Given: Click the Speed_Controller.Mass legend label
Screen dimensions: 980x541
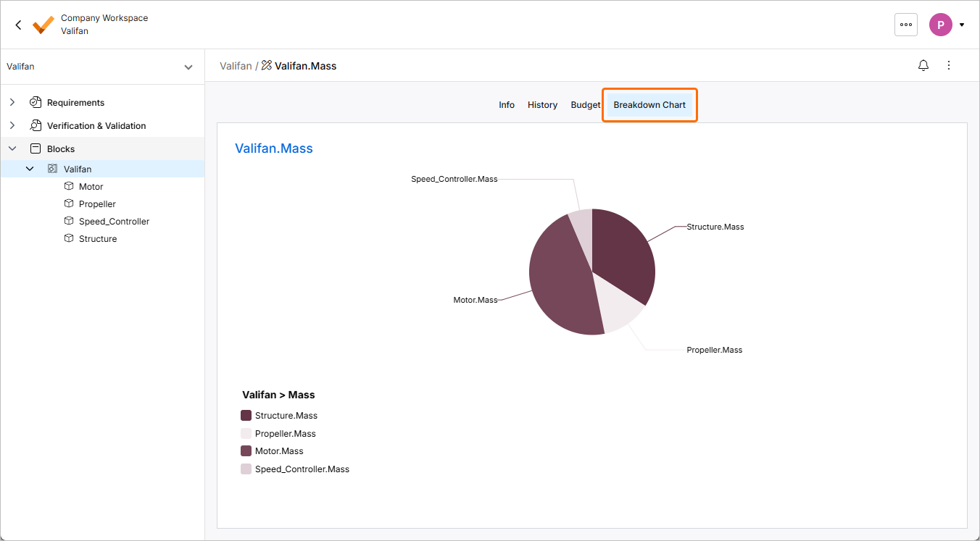Looking at the screenshot, I should [302, 469].
